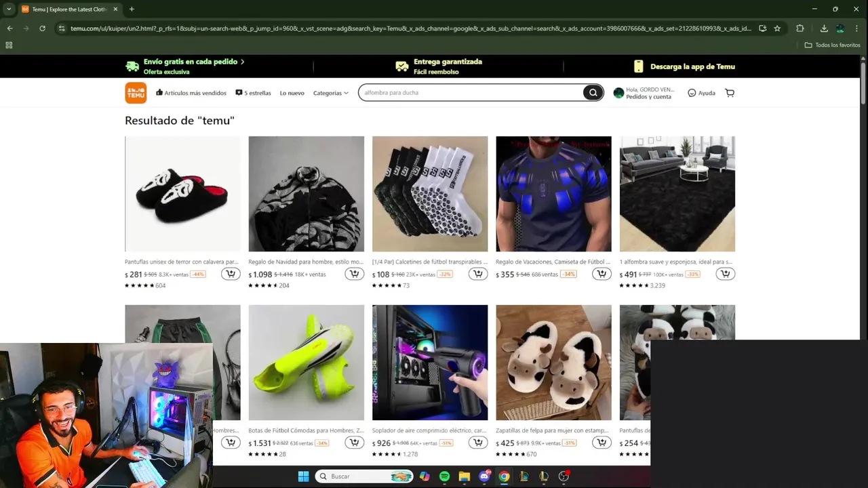Open Lo nuevo section

[292, 93]
